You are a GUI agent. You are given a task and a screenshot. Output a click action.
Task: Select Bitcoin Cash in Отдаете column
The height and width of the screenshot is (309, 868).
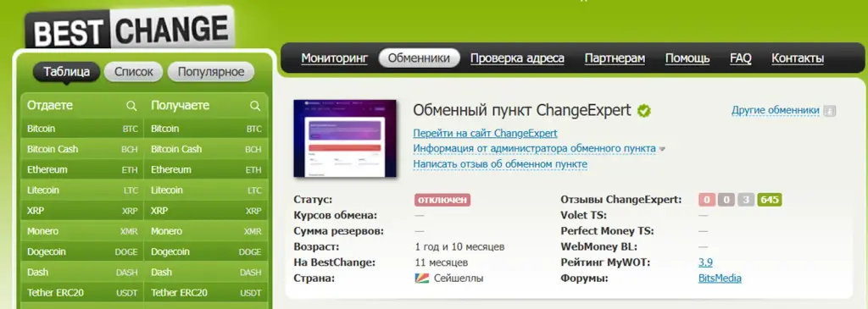click(x=82, y=149)
